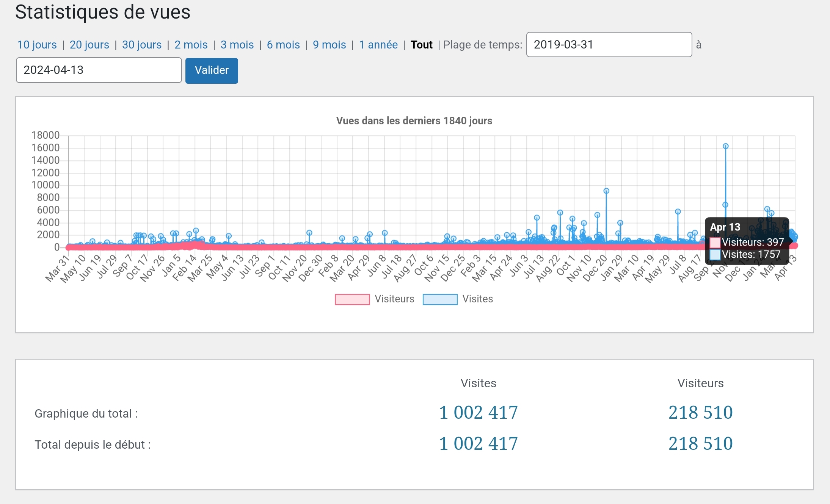Click the Total depuis le début label
The image size is (830, 504).
(93, 445)
